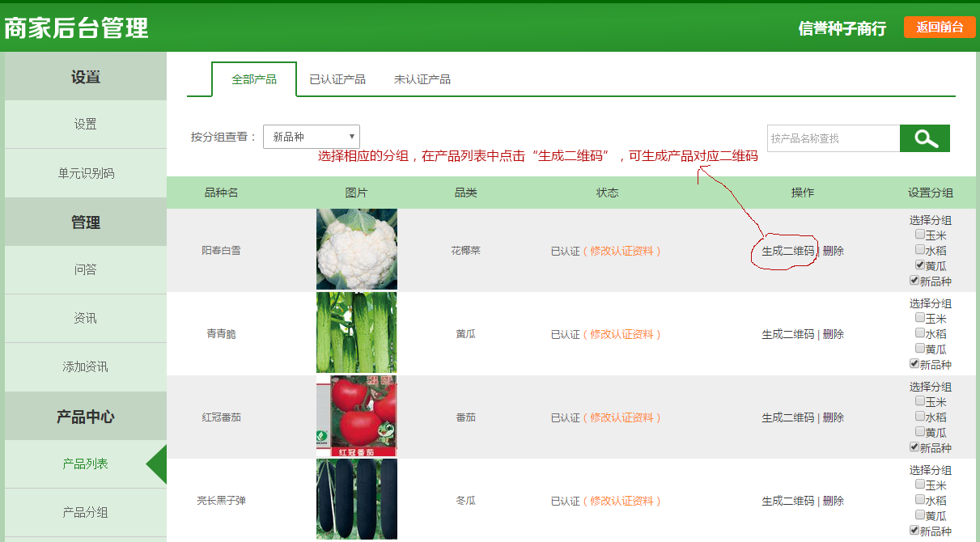Delete the 阳春白雪 product
The height and width of the screenshot is (542, 980).
tap(834, 251)
